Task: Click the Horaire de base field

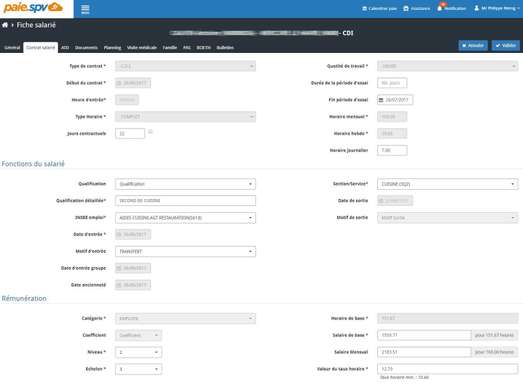Action: [448, 318]
